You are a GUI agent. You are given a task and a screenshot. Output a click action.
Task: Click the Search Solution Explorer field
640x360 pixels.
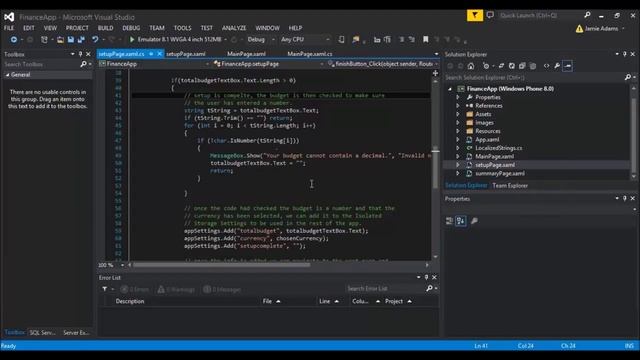[535, 78]
